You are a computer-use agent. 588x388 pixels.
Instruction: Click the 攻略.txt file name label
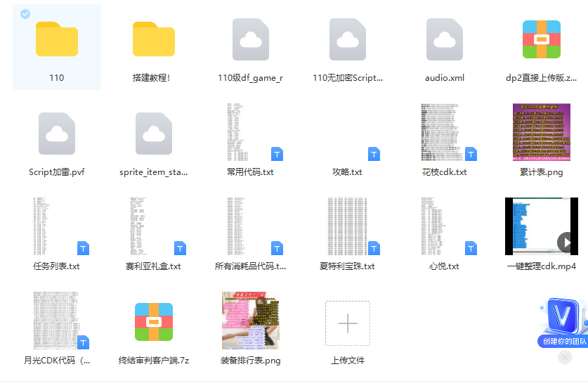point(348,172)
